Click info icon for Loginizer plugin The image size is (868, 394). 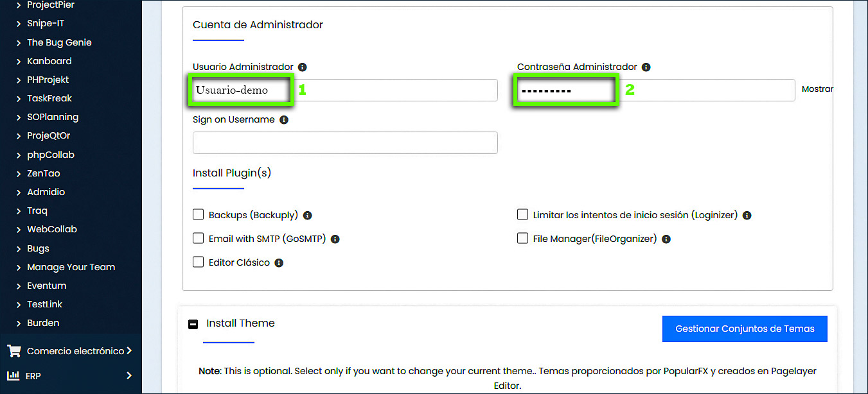click(x=747, y=216)
